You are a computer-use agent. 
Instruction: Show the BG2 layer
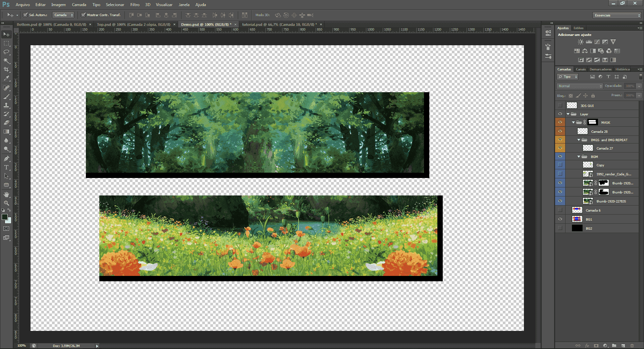click(560, 228)
